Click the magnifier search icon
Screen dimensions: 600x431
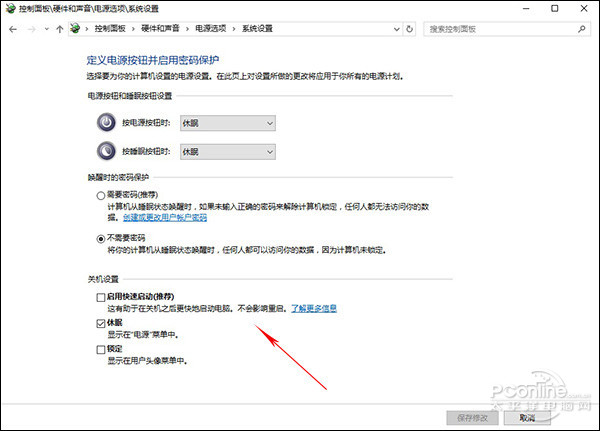582,29
